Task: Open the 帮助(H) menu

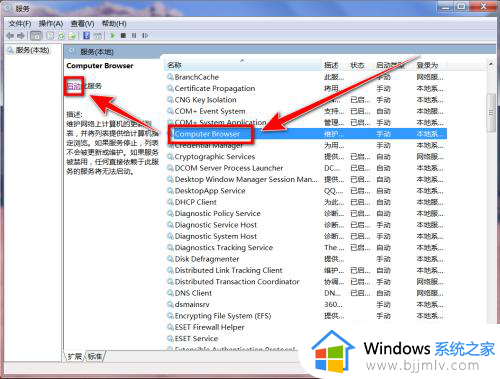Action: 114,24
